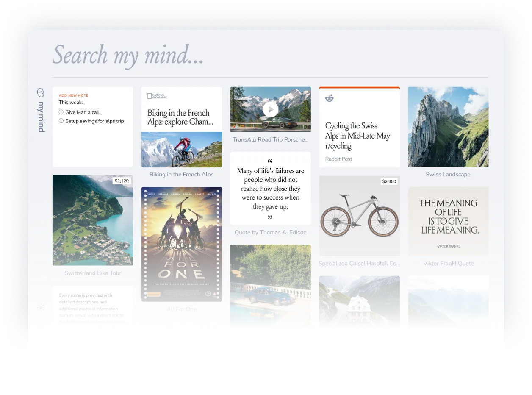Viewport: 532px width, 395px height.
Task: Open the Switzerland Bike Tour card
Action: [x=93, y=220]
